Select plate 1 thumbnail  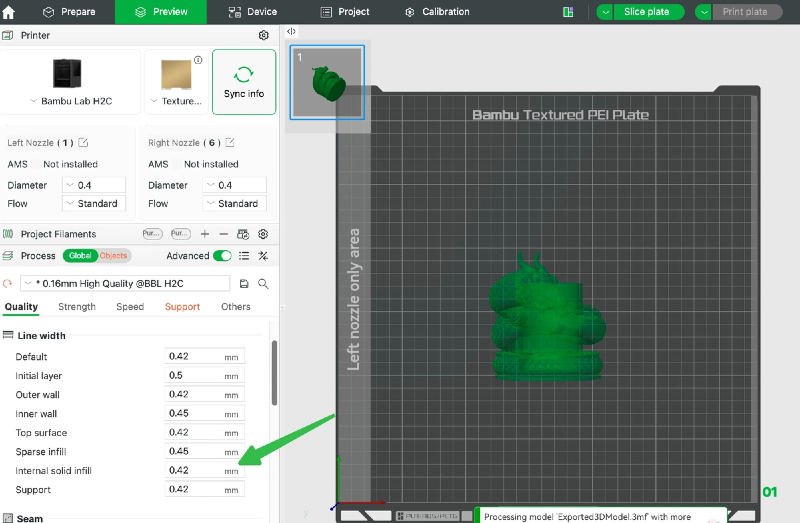tap(327, 82)
